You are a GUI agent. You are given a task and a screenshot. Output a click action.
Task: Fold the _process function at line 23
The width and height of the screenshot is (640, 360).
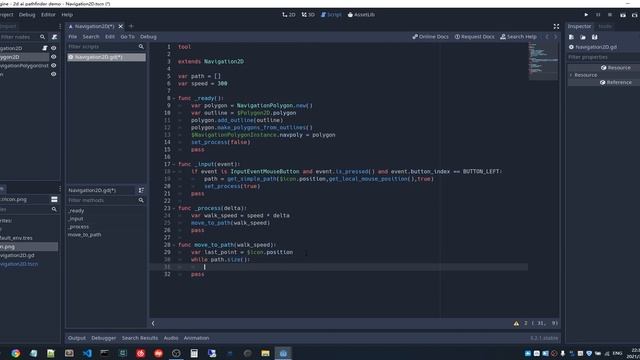point(174,209)
